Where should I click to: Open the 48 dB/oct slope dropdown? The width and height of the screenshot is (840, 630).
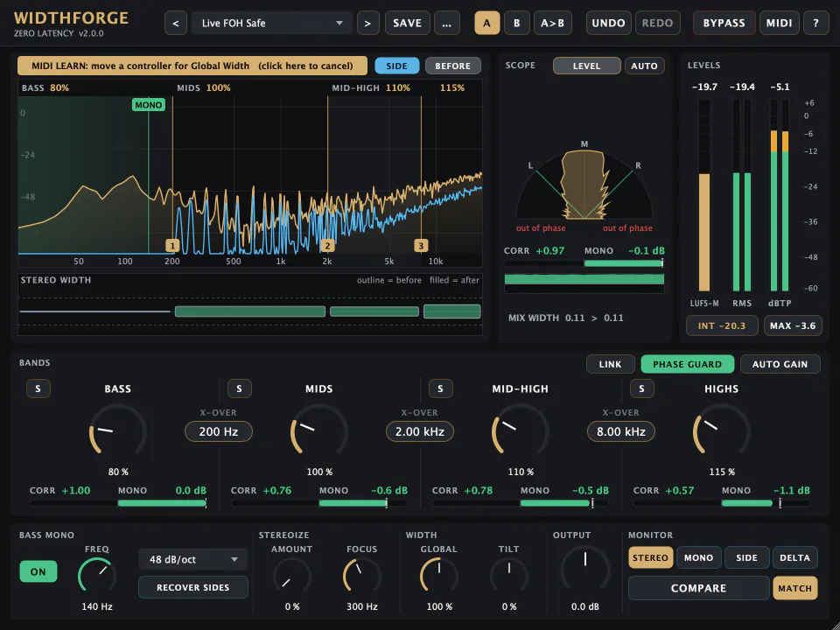click(x=192, y=559)
